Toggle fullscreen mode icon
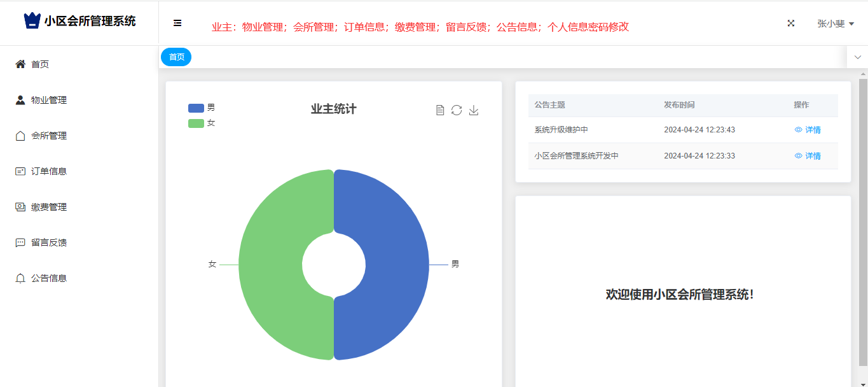 click(x=791, y=23)
